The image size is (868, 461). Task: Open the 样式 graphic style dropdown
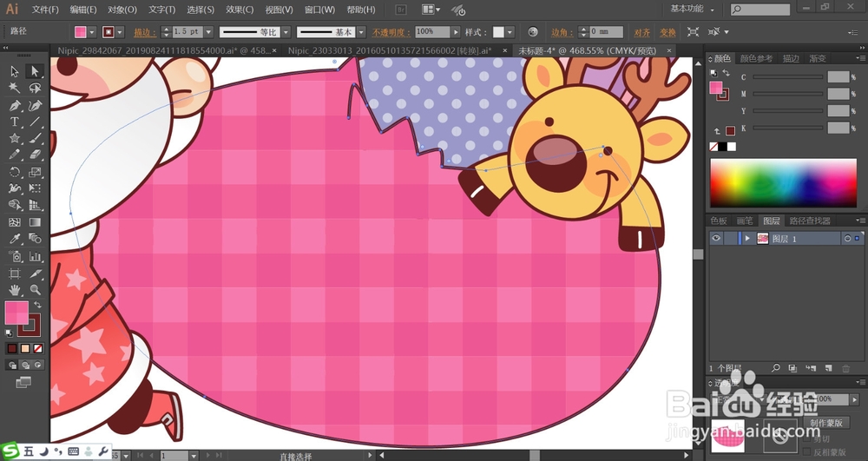510,32
